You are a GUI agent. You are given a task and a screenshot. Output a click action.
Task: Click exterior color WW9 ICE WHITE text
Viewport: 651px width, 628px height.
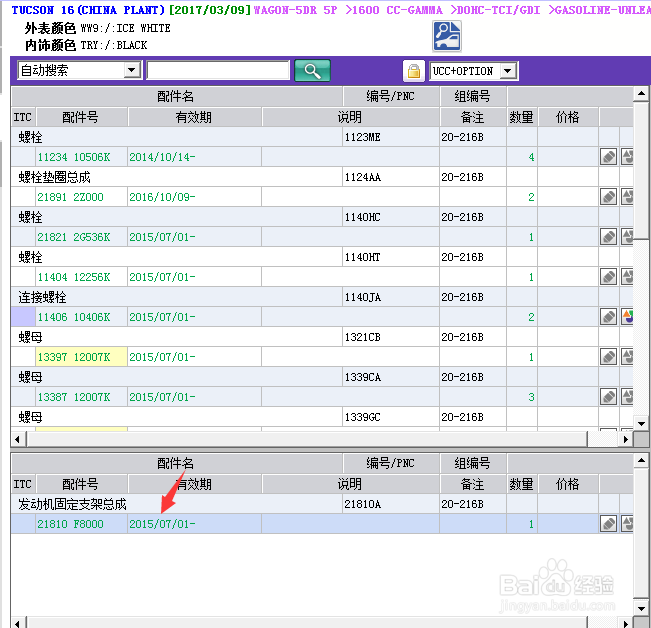[x=125, y=28]
